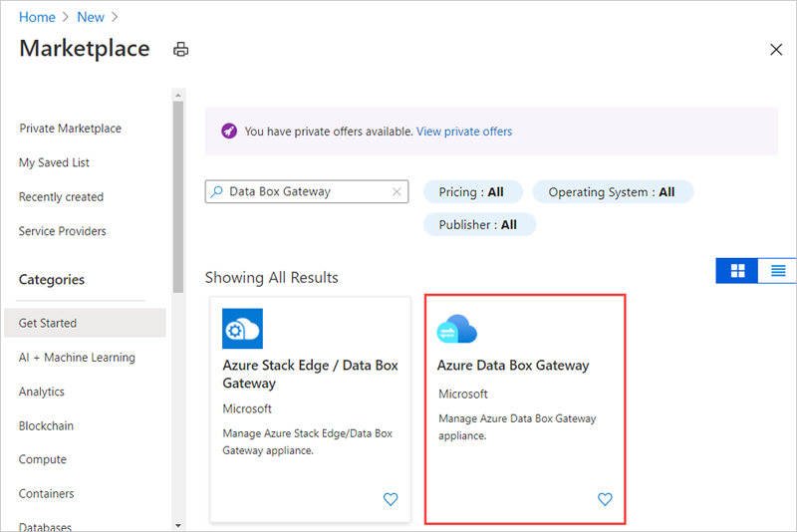
Task: Open the View private offers link
Action: (464, 132)
